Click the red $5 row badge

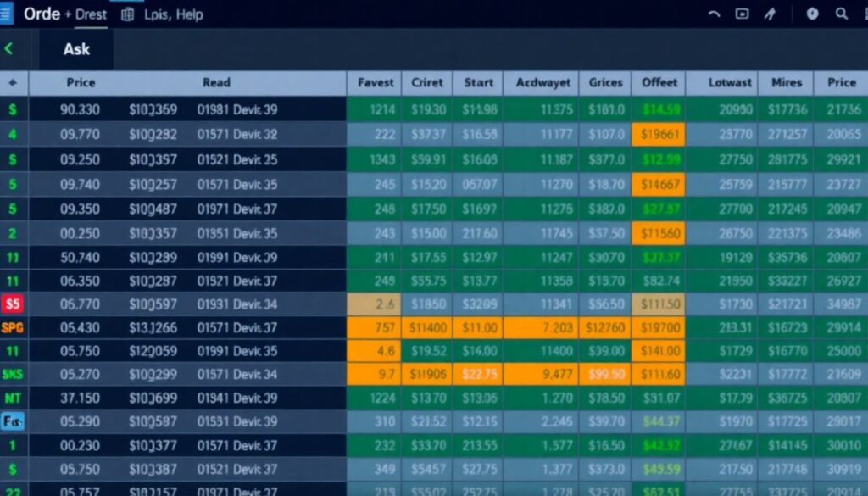13,303
